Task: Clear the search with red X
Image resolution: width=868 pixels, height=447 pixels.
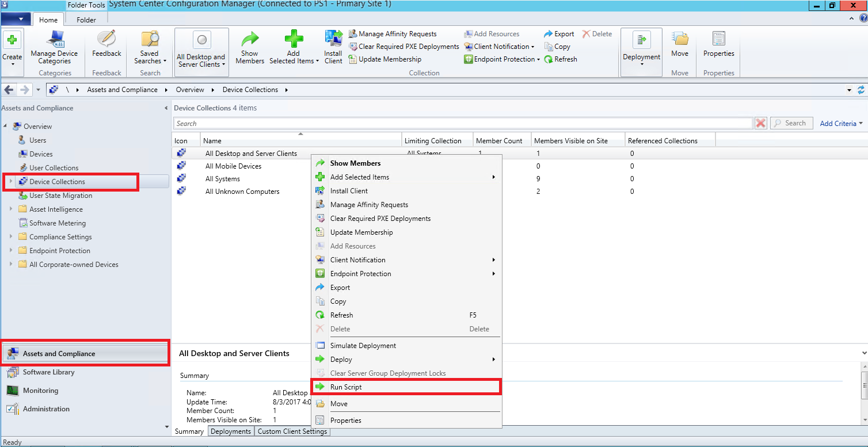Action: click(760, 123)
